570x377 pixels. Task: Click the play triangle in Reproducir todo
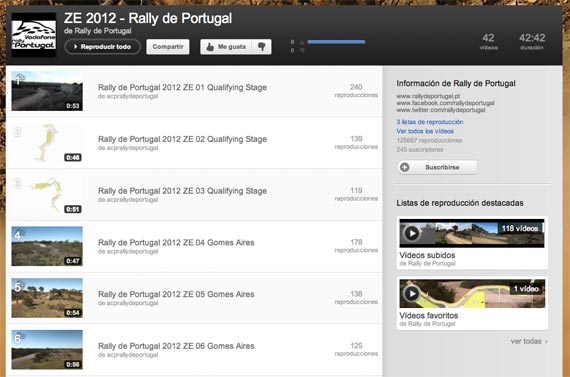[76, 47]
